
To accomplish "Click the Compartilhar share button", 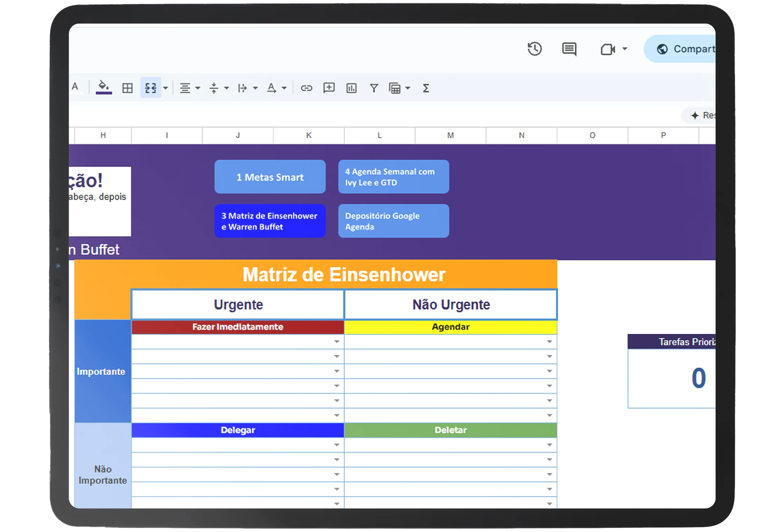I will (x=684, y=49).
